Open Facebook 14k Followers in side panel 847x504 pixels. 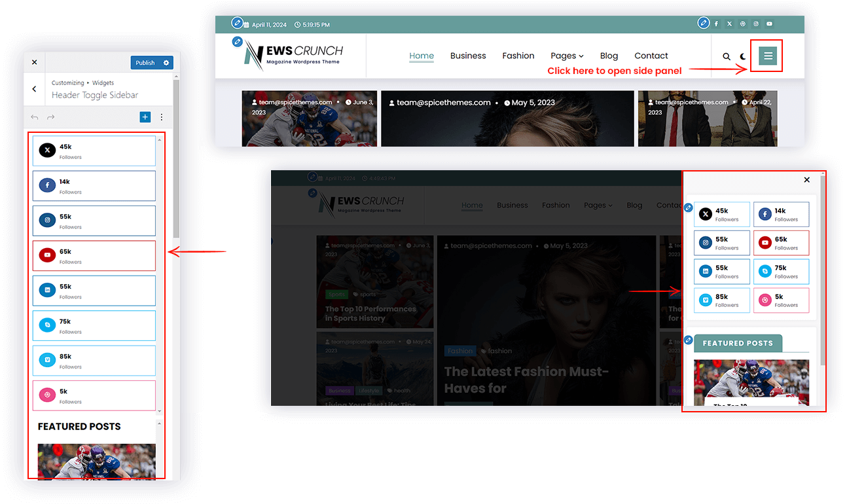(x=782, y=214)
